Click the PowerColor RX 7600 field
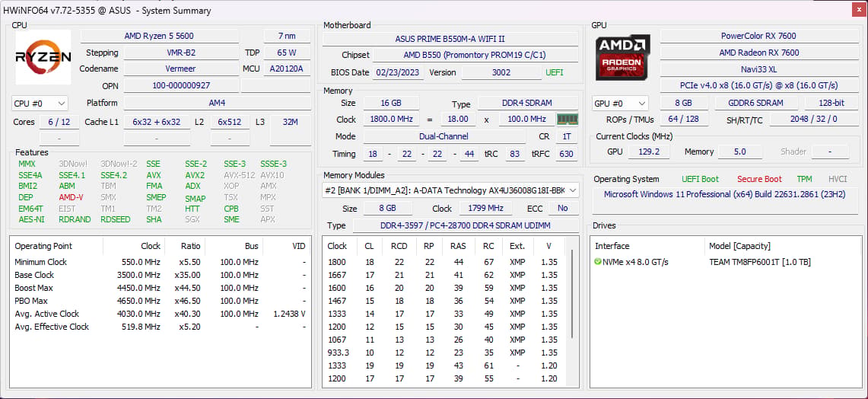Viewport: 868px width, 399px height. 758,36
